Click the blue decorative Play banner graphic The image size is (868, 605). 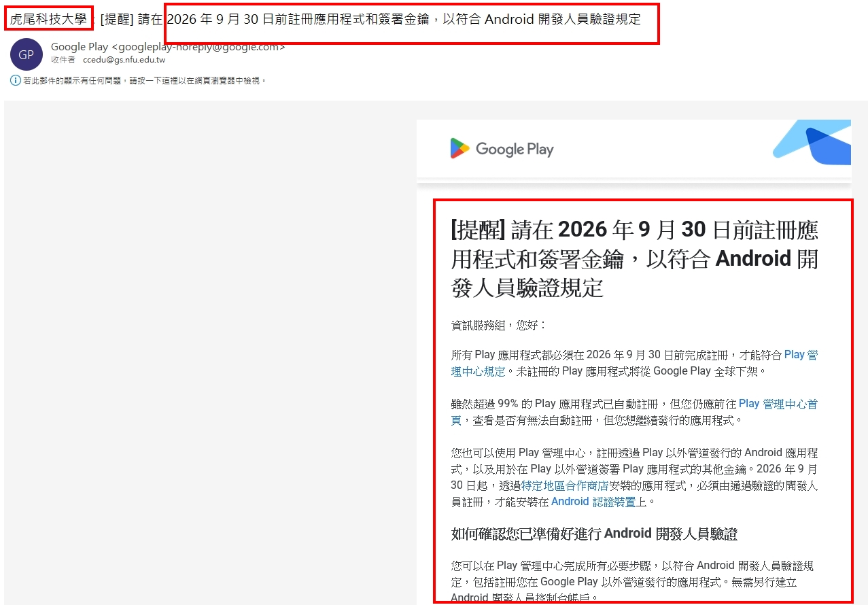tap(812, 143)
